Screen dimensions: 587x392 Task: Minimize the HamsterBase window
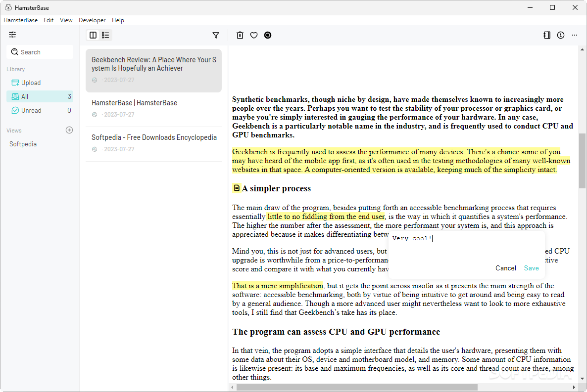(x=530, y=7)
